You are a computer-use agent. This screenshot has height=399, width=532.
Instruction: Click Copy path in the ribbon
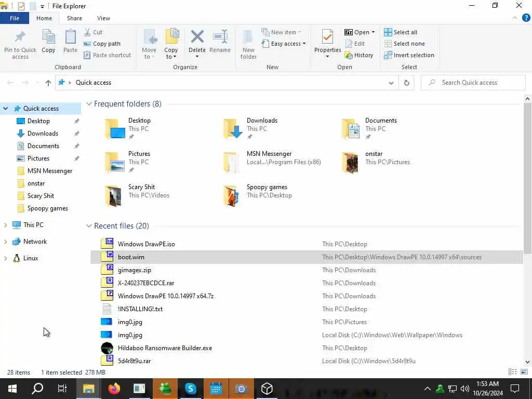coord(102,44)
